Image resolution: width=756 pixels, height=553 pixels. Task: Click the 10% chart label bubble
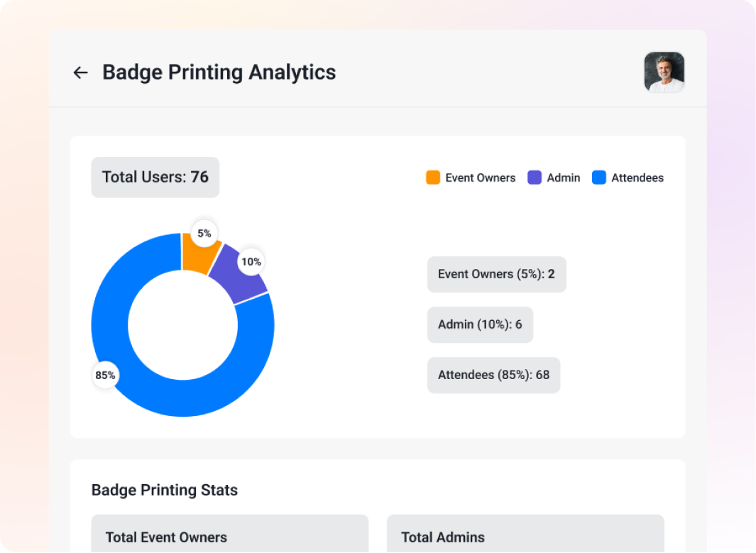(x=251, y=262)
